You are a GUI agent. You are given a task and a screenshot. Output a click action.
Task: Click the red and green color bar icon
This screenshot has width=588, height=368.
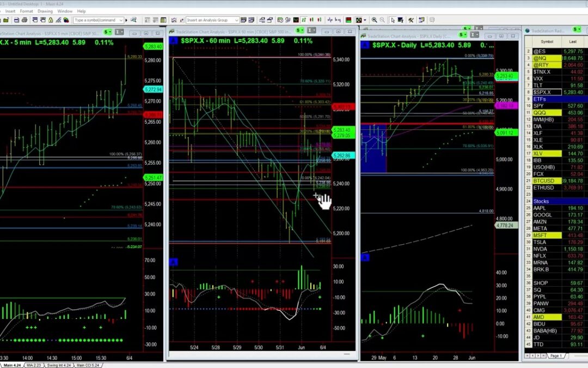348,20
